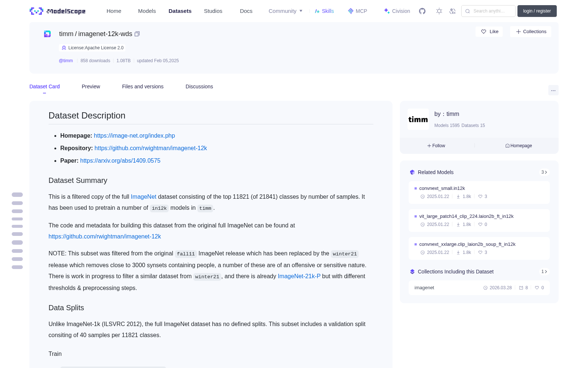588x368 pixels.
Task: Open image-net.org homepage link
Action: (x=135, y=136)
